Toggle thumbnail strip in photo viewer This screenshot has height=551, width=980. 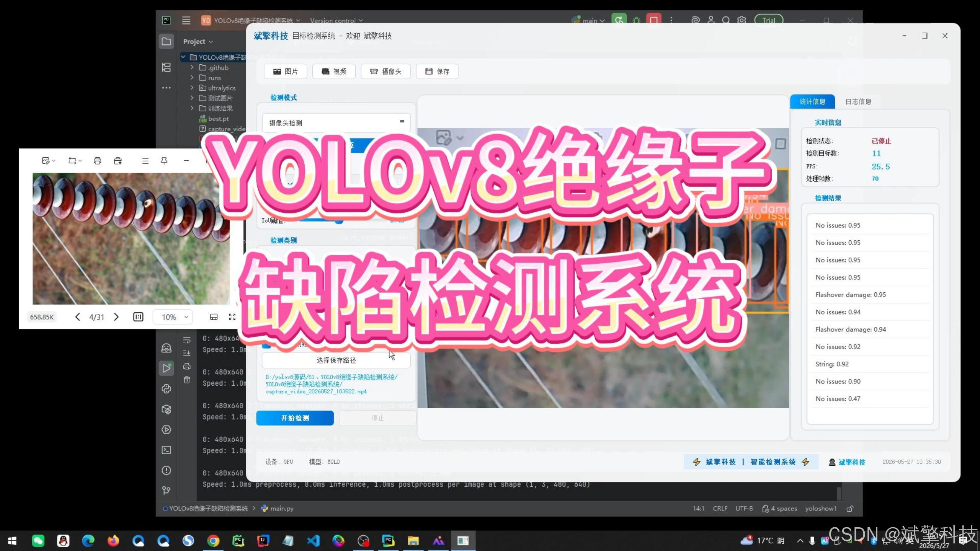(214, 317)
